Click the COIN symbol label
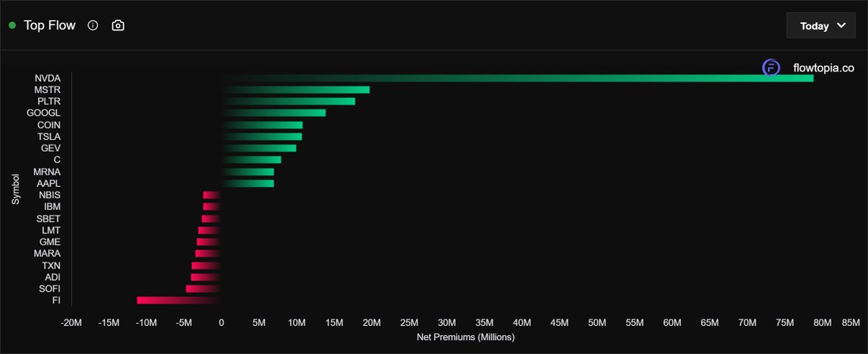The image size is (868, 354). coord(49,125)
